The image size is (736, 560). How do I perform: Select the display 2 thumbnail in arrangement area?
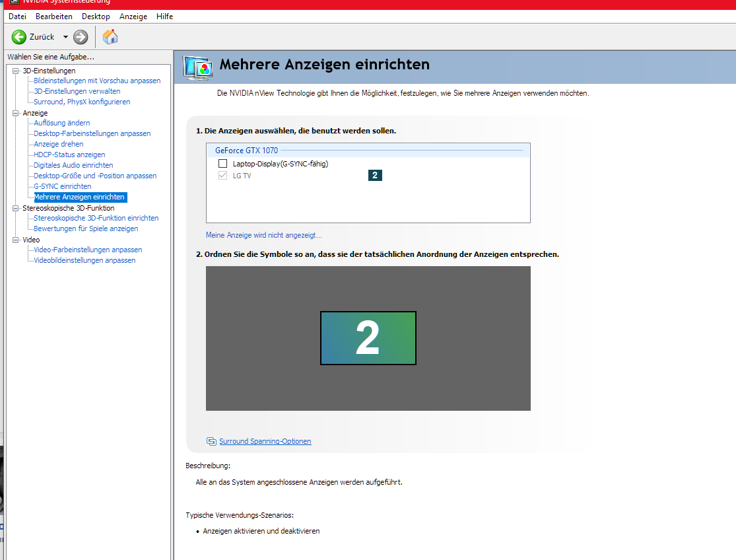(x=368, y=338)
